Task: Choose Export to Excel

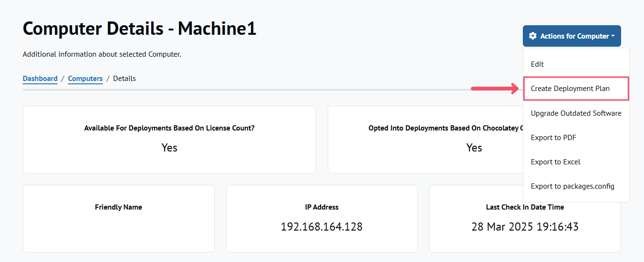Action: coord(576,162)
